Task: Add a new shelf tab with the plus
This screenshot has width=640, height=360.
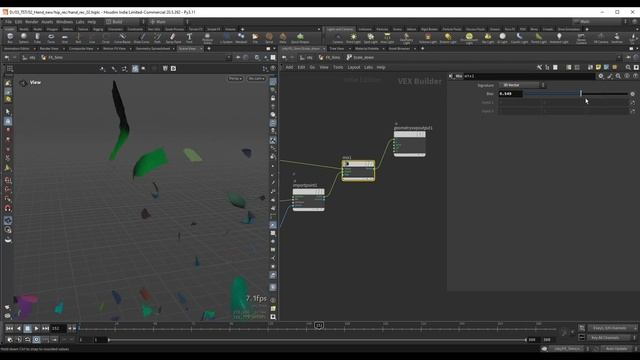Action: click(x=242, y=29)
